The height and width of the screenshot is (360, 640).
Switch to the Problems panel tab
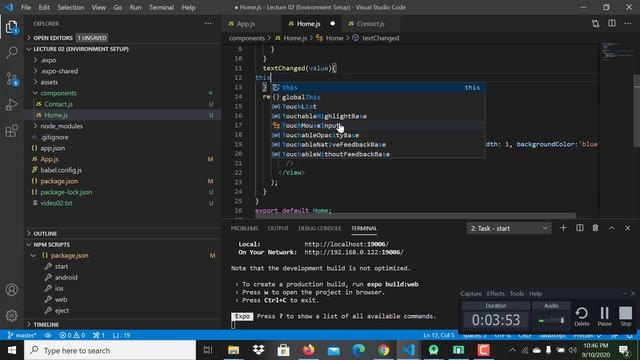(x=244, y=228)
